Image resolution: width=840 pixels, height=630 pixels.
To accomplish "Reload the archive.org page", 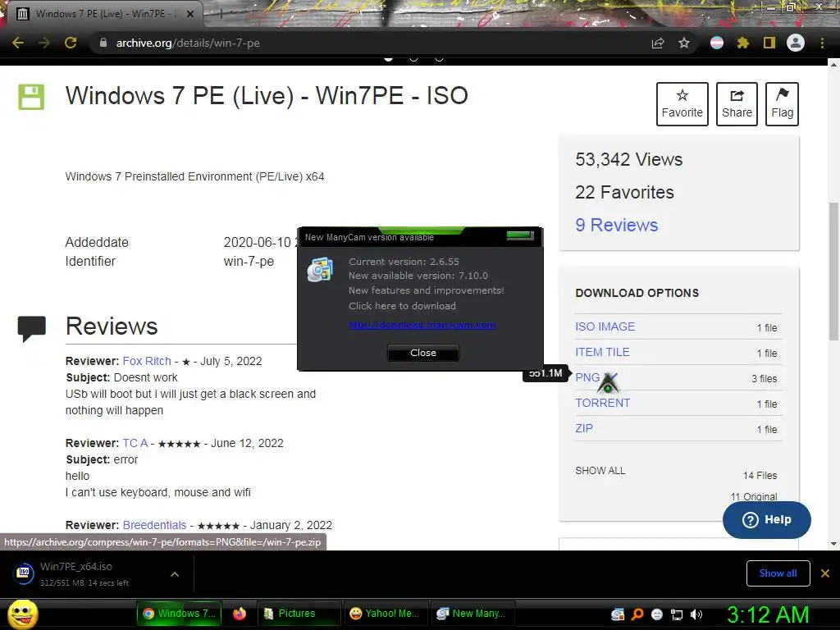I will (x=71, y=43).
